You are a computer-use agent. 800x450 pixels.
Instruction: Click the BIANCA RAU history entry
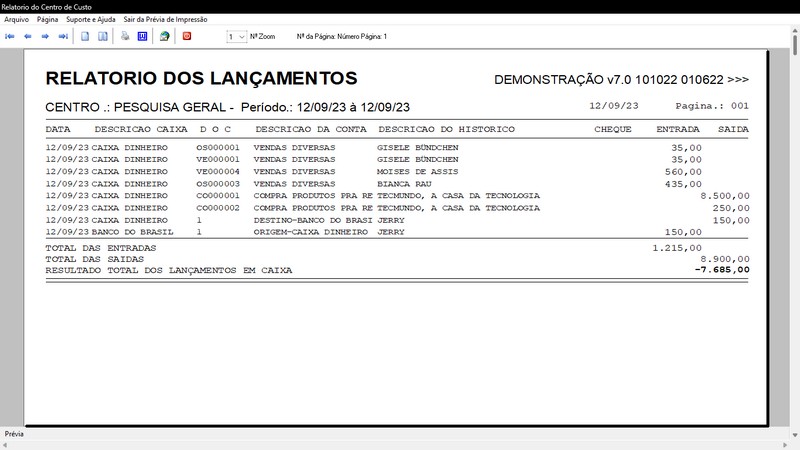click(x=404, y=184)
